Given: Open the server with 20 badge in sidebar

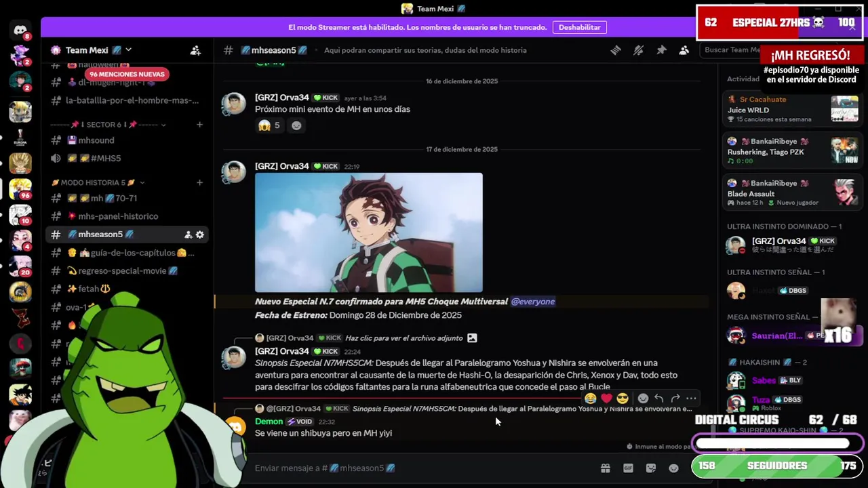Looking at the screenshot, I should click(20, 265).
